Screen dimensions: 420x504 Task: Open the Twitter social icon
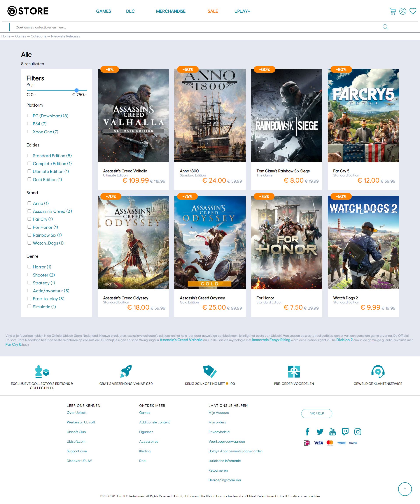click(x=320, y=432)
